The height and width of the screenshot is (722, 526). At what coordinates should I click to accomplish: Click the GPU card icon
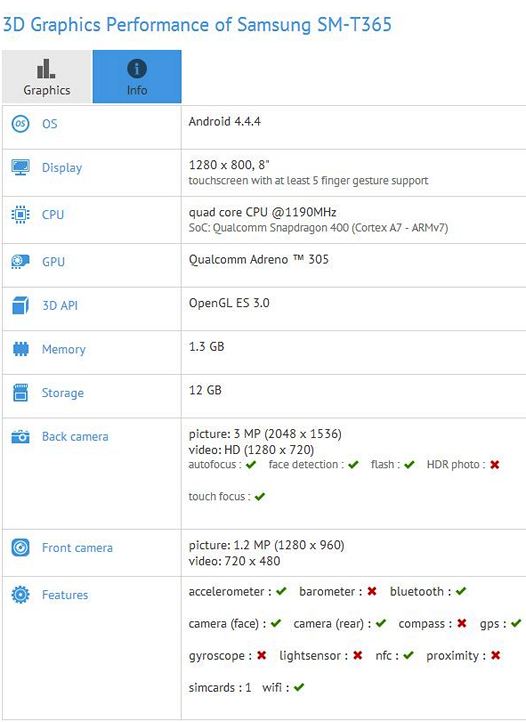tap(20, 262)
